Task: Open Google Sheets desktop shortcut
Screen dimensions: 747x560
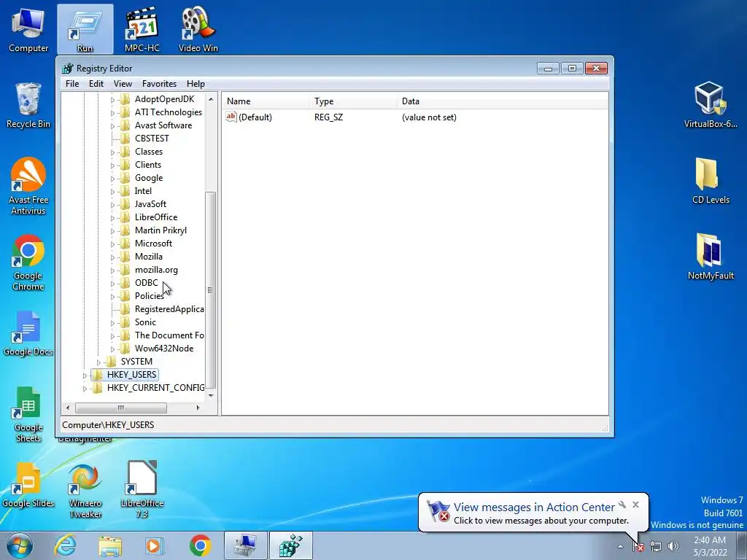Action: click(x=28, y=414)
